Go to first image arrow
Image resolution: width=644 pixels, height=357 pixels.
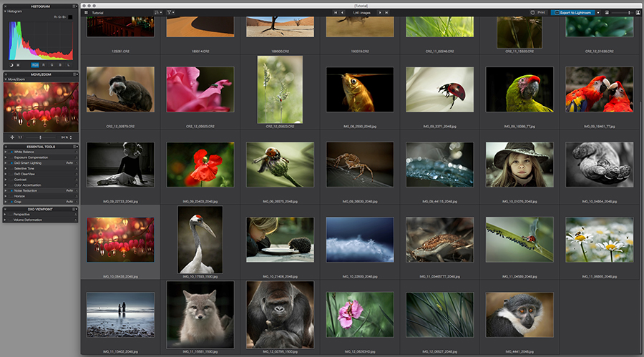pyautogui.click(x=336, y=13)
